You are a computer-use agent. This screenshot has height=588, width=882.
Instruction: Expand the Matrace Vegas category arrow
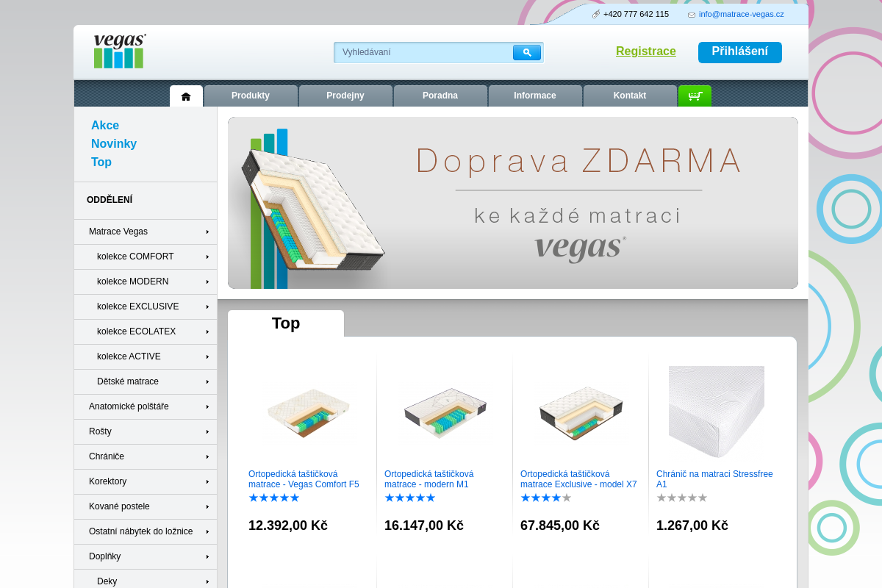(x=208, y=232)
